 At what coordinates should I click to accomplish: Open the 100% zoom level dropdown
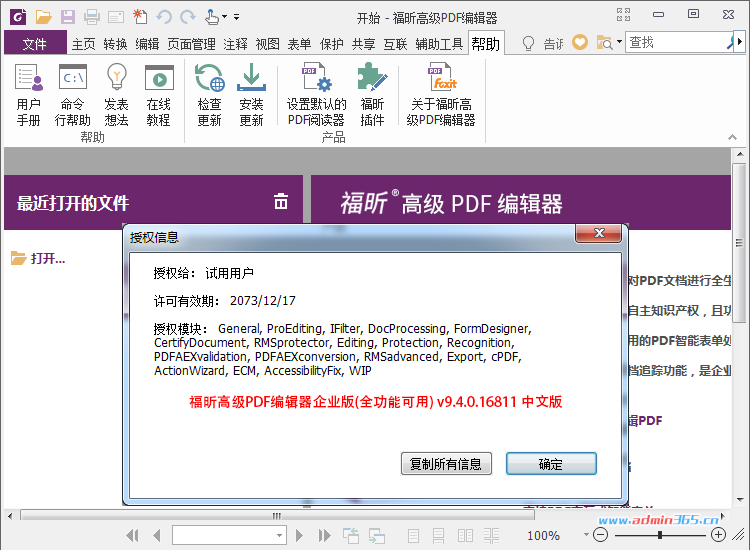pos(586,535)
